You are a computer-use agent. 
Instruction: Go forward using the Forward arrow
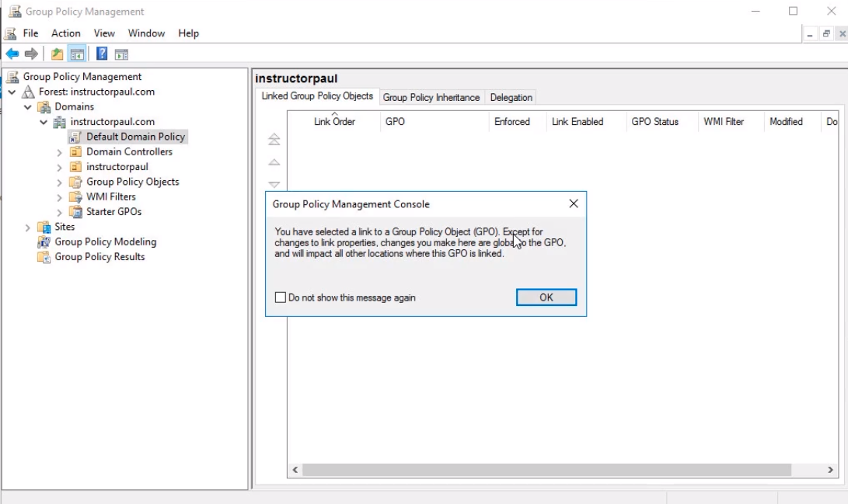click(x=31, y=54)
